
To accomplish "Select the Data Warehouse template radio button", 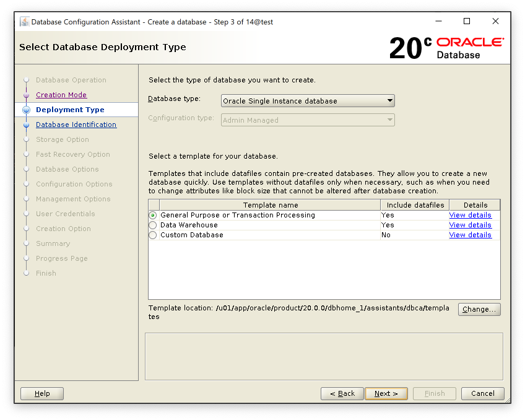I will click(153, 225).
